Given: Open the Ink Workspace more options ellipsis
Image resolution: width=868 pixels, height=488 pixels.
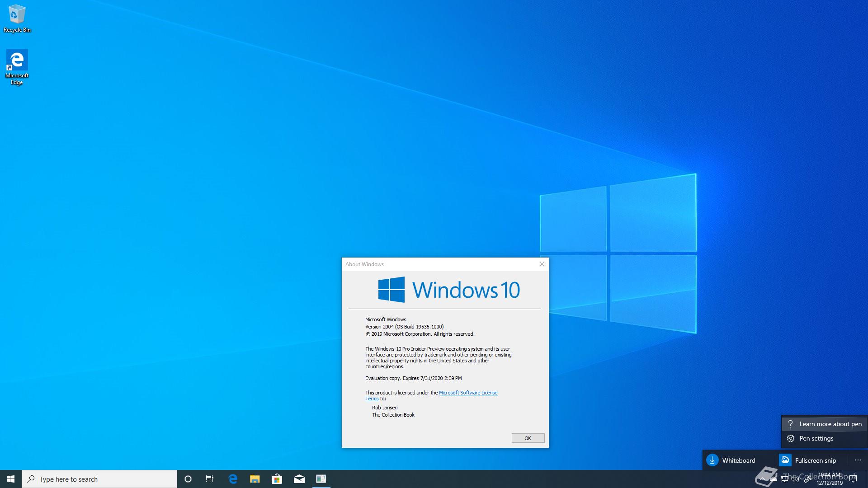Looking at the screenshot, I should coord(858,460).
